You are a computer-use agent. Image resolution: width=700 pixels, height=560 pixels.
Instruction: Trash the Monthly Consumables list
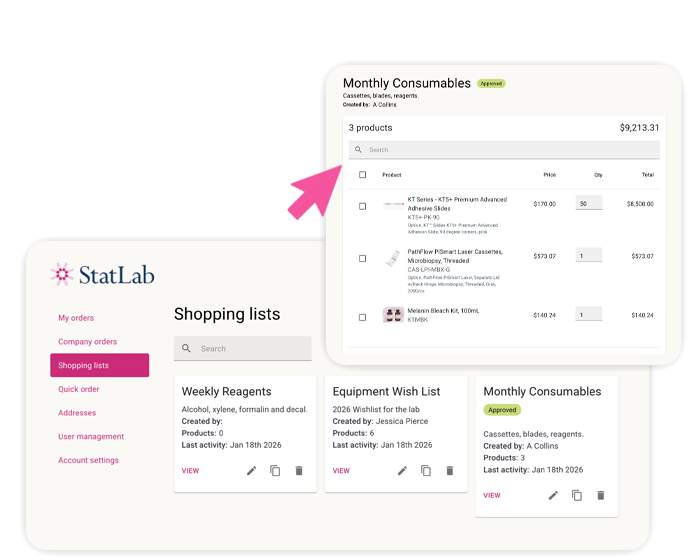601,495
